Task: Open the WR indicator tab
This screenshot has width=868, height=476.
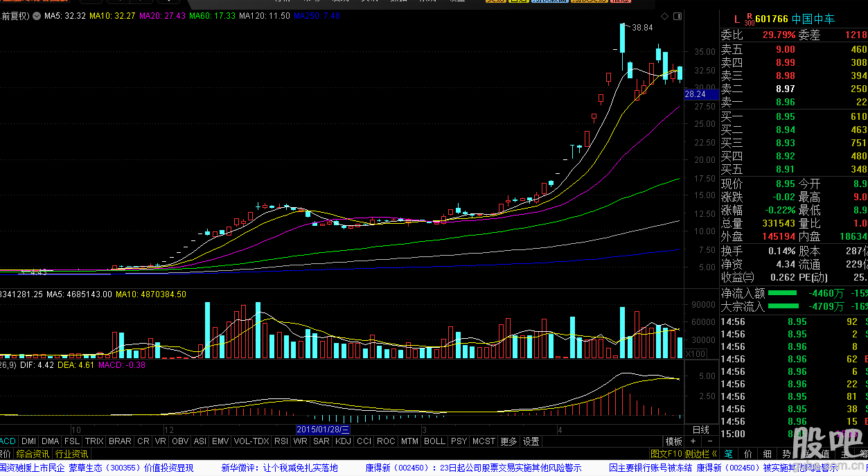Action: pos(300,441)
